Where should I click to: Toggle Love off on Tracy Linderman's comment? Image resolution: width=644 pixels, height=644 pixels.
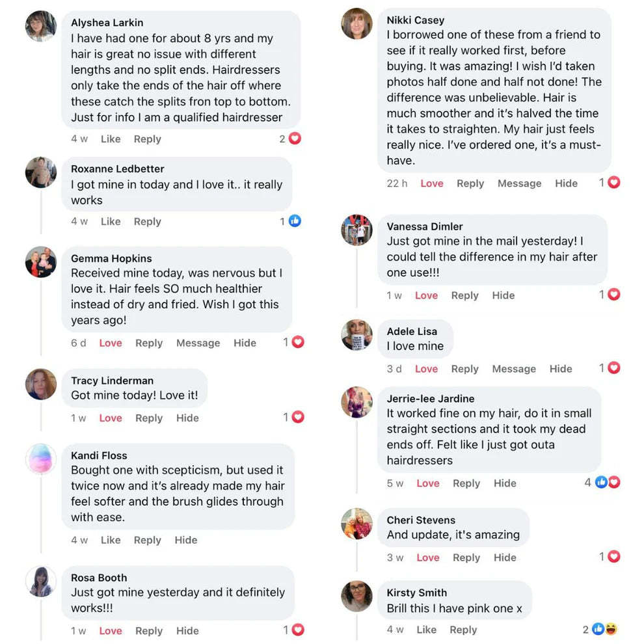[x=111, y=418]
